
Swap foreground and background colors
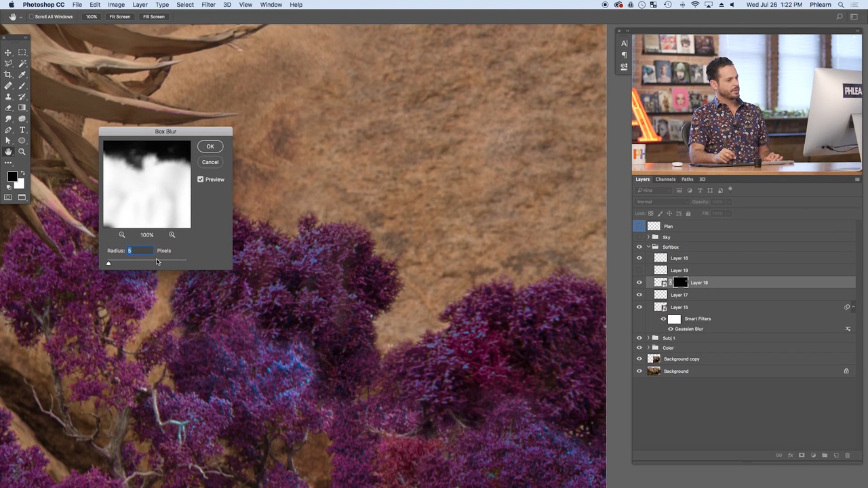[22, 174]
